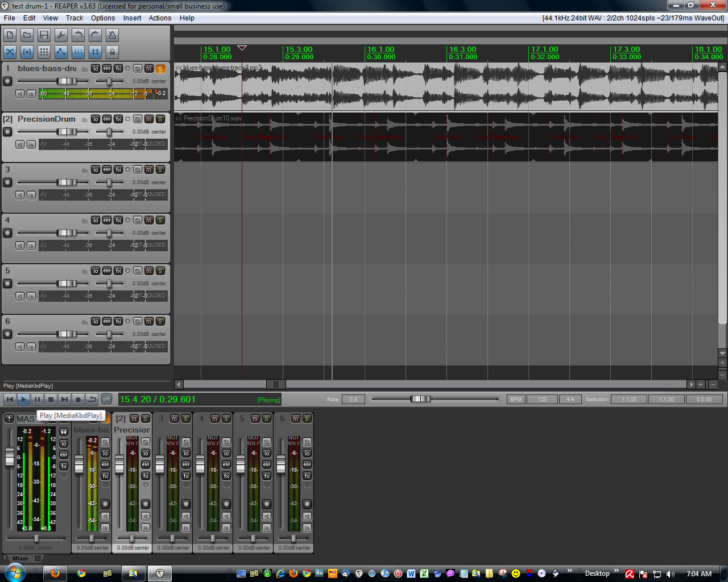
Task: Open the Insert menu
Action: [133, 18]
